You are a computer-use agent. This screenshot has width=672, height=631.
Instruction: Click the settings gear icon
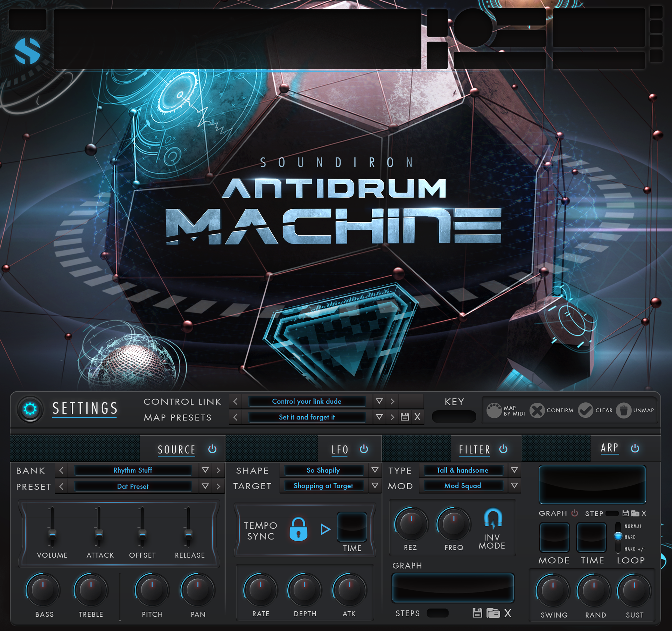[x=30, y=409]
